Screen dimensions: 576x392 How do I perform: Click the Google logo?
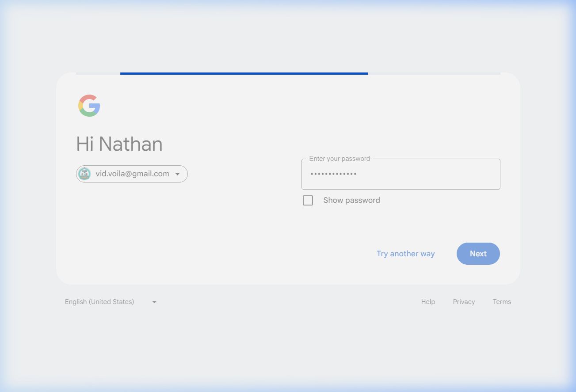(89, 106)
